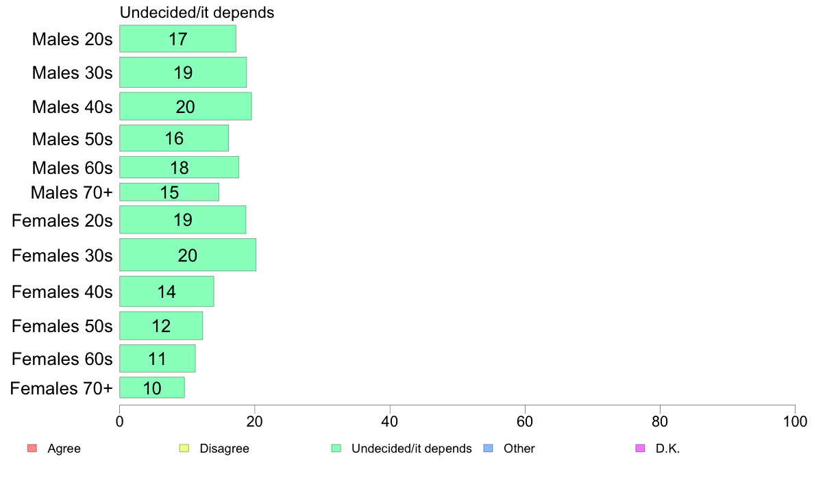This screenshot has height=504, width=814.
Task: Click the Males 40s bar showing 20
Action: tap(185, 106)
